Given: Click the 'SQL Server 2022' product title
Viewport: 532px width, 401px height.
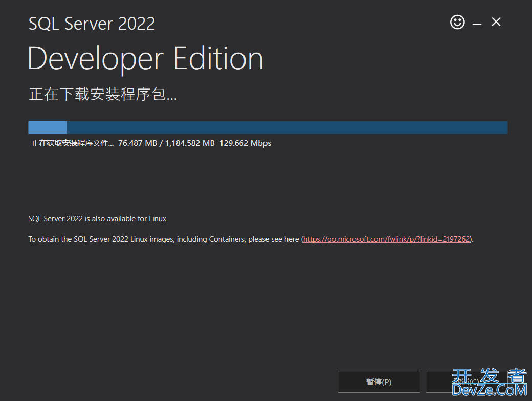Looking at the screenshot, I should tap(92, 24).
